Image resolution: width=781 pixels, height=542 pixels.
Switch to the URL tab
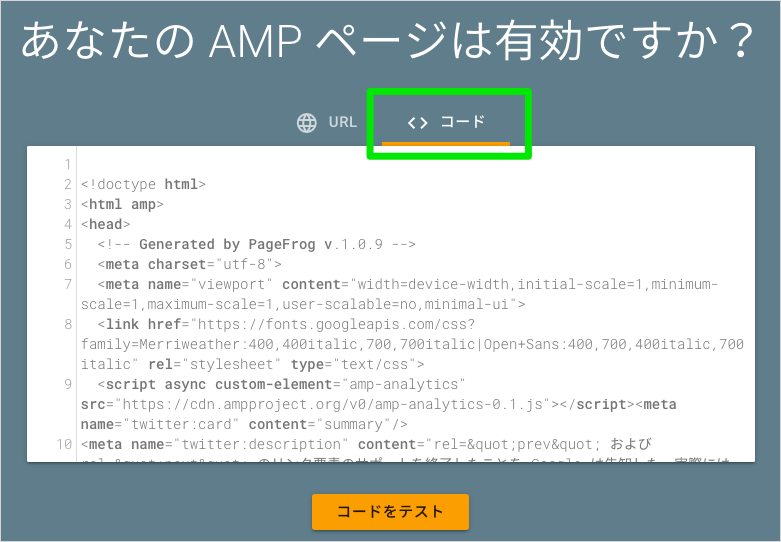point(327,122)
